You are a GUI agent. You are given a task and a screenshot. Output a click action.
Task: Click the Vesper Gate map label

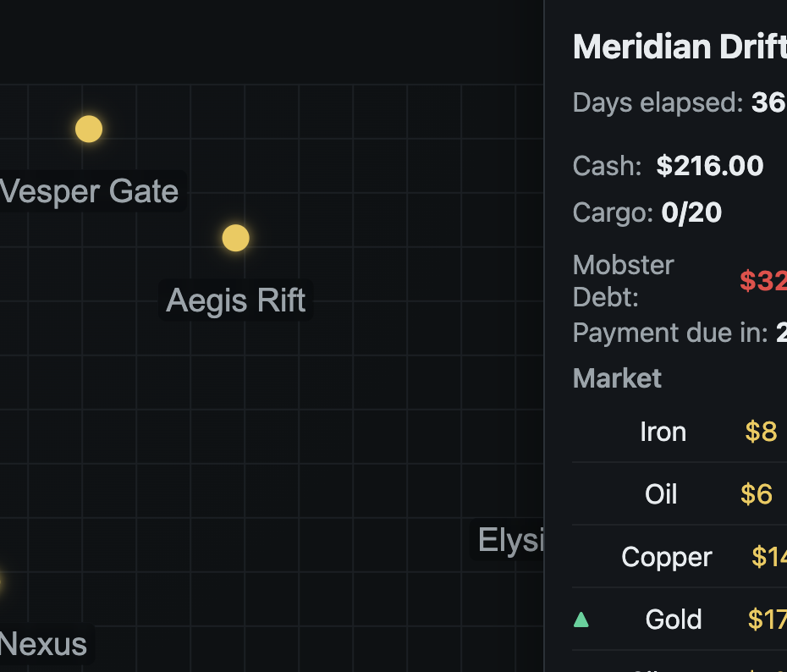point(90,191)
